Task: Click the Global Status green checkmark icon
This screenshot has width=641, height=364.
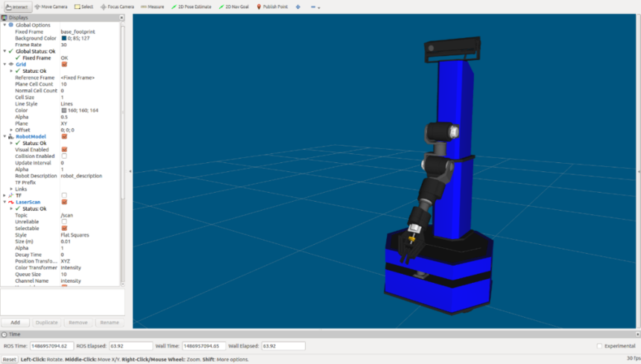Action: (x=11, y=51)
